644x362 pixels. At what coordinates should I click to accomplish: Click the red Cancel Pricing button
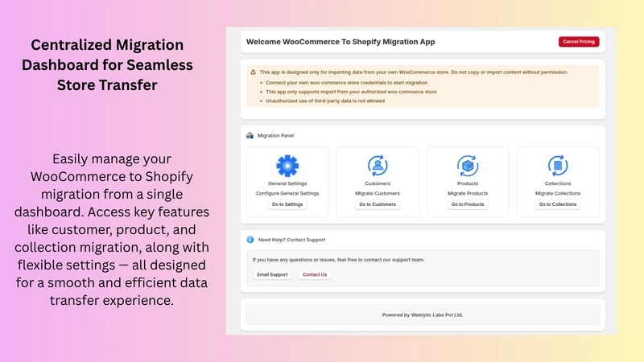click(x=579, y=42)
